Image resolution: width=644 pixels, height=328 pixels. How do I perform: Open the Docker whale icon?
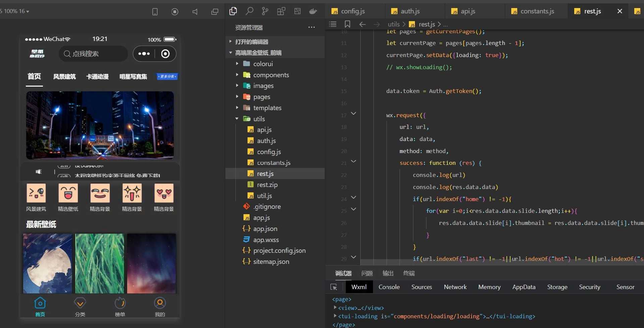coord(313,11)
